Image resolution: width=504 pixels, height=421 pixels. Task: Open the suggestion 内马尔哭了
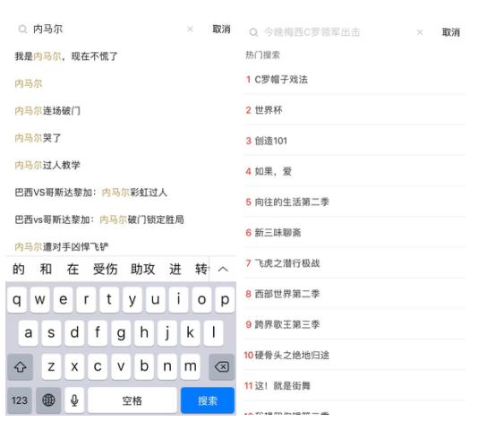38,138
